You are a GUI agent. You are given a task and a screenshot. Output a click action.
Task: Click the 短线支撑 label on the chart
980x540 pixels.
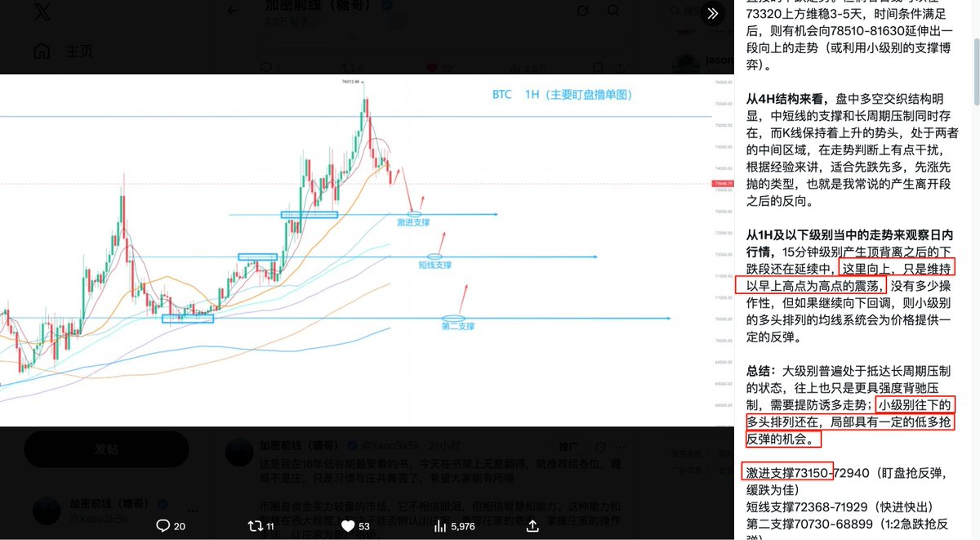click(x=434, y=265)
